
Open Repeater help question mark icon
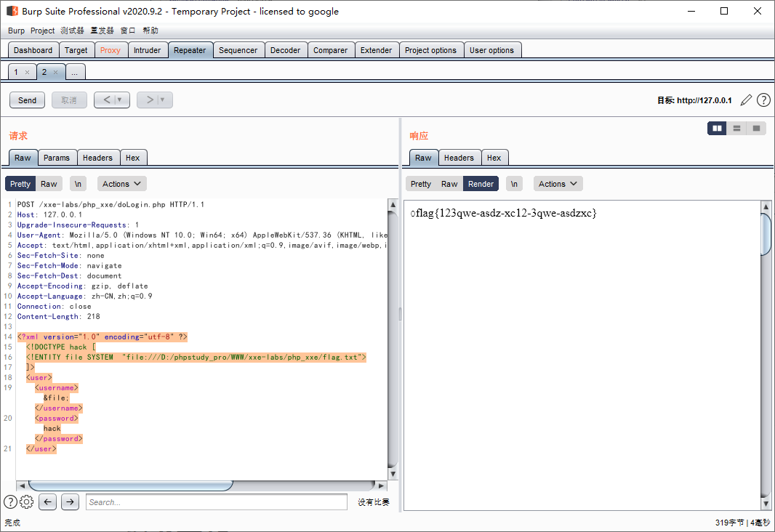[x=763, y=100]
